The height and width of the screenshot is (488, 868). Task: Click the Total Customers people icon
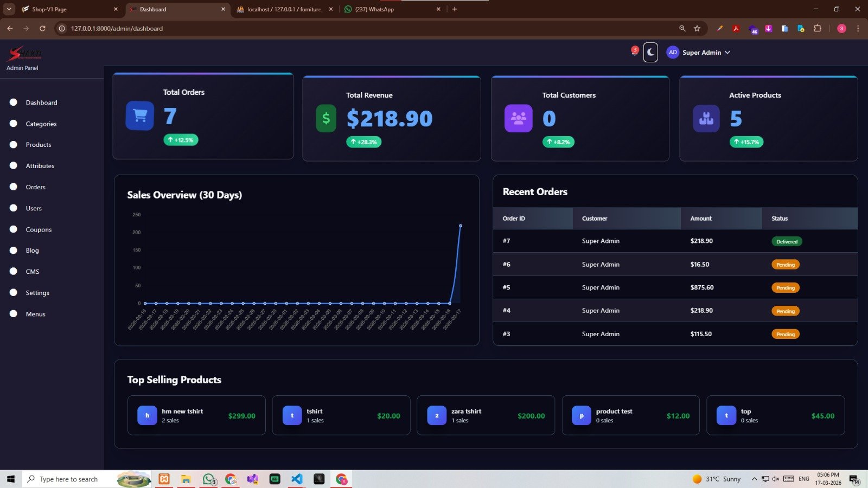tap(518, 118)
